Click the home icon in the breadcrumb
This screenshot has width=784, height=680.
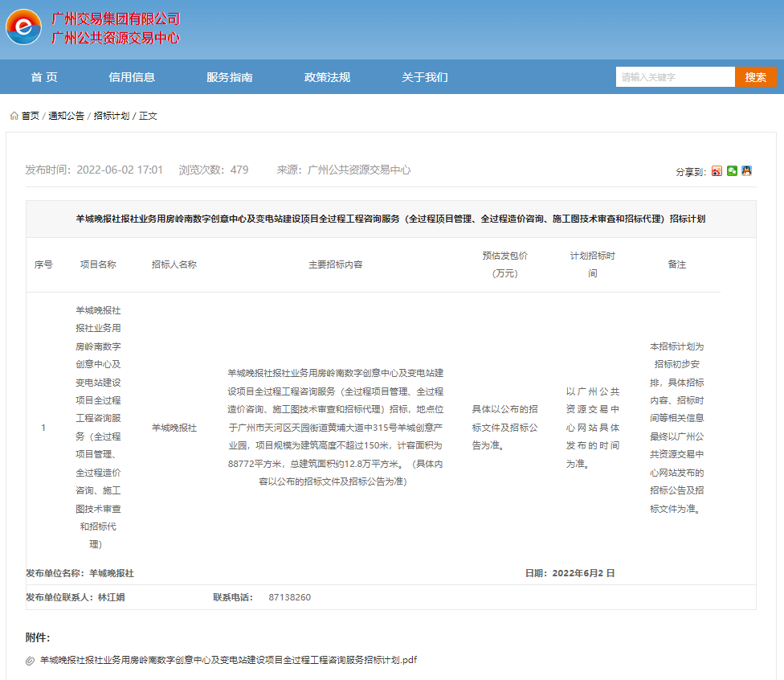coord(14,116)
